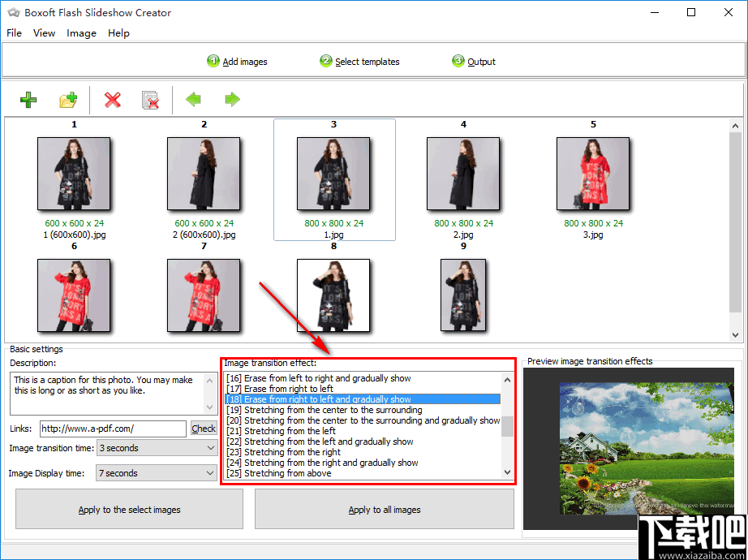The height and width of the screenshot is (560, 748).
Task: Open the View menu
Action: [x=44, y=33]
